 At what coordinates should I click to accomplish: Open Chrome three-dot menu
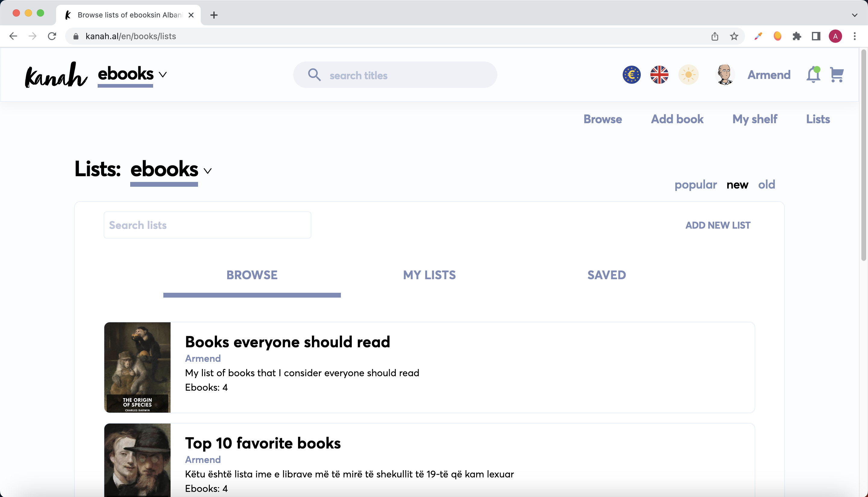coord(854,36)
